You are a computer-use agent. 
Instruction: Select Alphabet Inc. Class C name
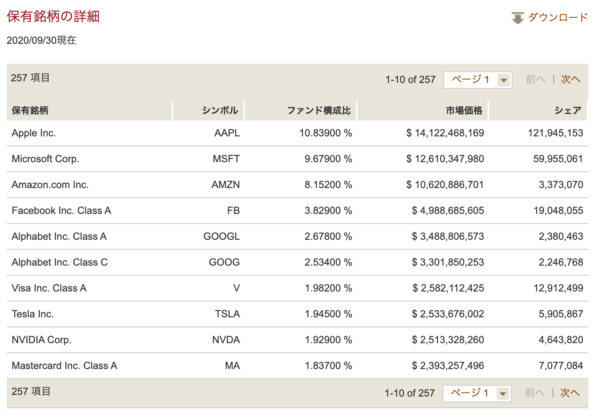60,262
